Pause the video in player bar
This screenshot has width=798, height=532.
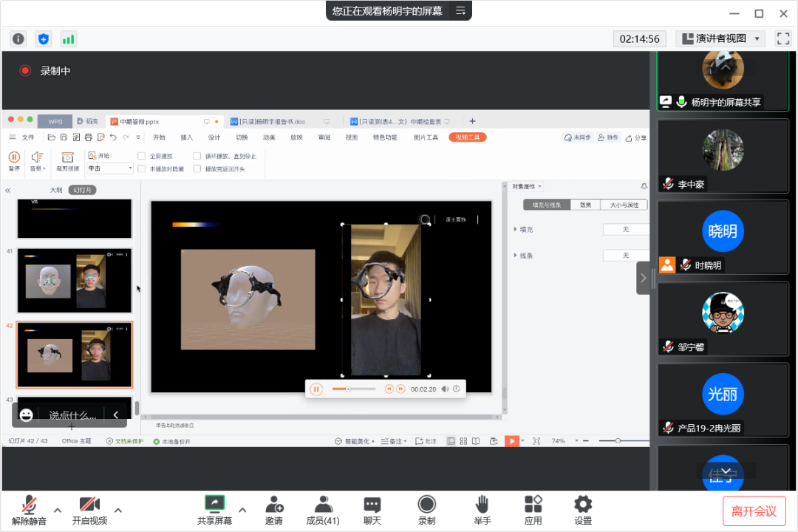coord(316,389)
